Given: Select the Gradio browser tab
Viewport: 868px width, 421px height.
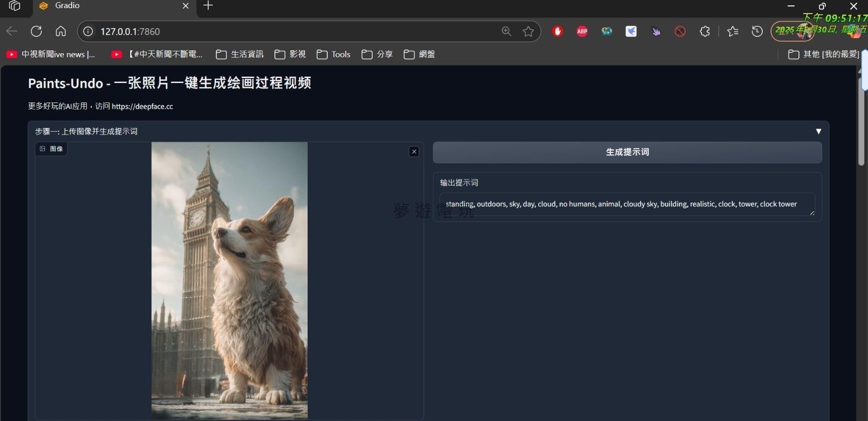Looking at the screenshot, I should tap(108, 6).
